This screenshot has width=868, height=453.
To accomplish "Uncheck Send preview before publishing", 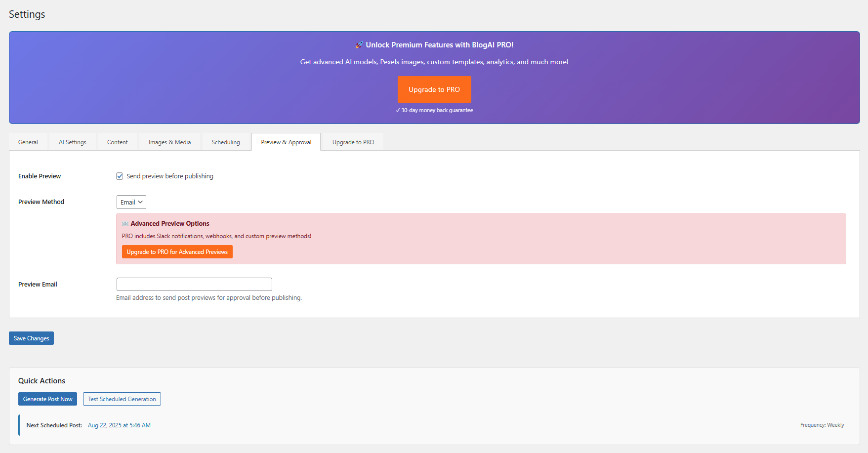I will [x=120, y=176].
